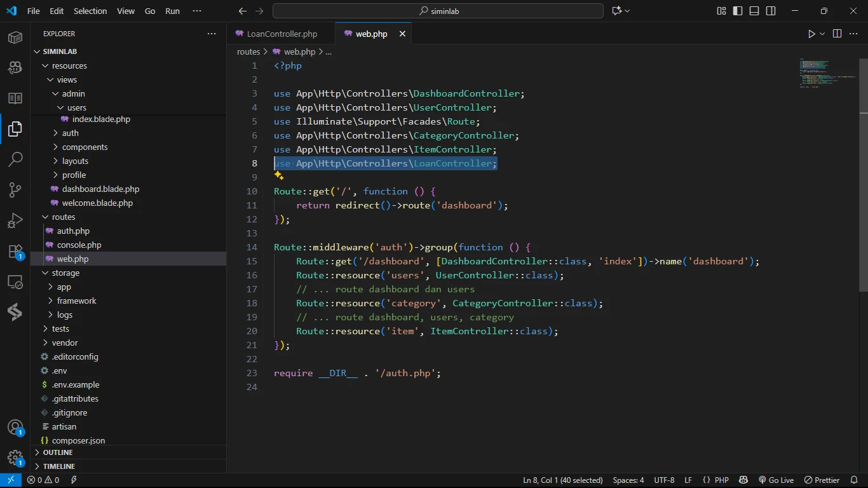Expand the OUTLINE section
The height and width of the screenshot is (488, 868).
tap(58, 452)
